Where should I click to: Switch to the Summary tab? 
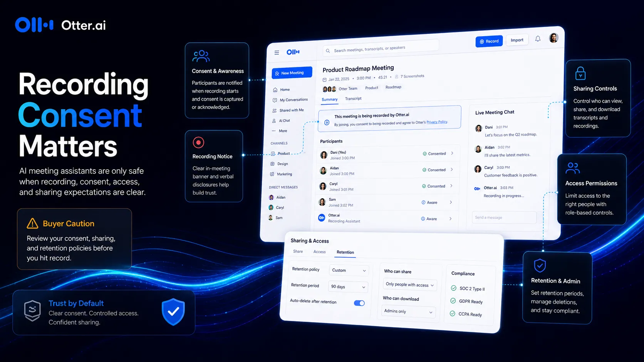(330, 100)
